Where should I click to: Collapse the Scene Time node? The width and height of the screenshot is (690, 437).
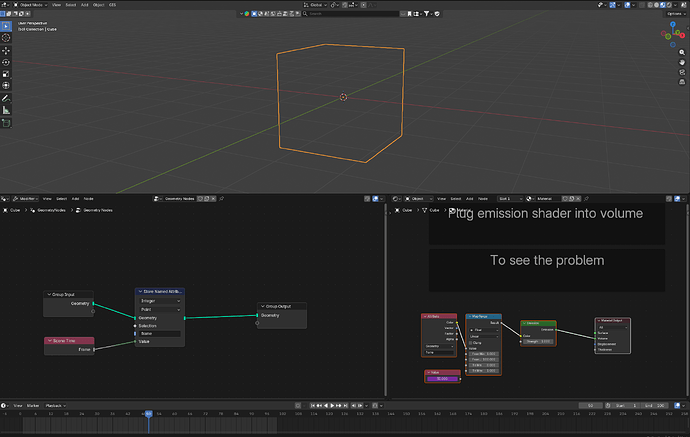coord(49,341)
